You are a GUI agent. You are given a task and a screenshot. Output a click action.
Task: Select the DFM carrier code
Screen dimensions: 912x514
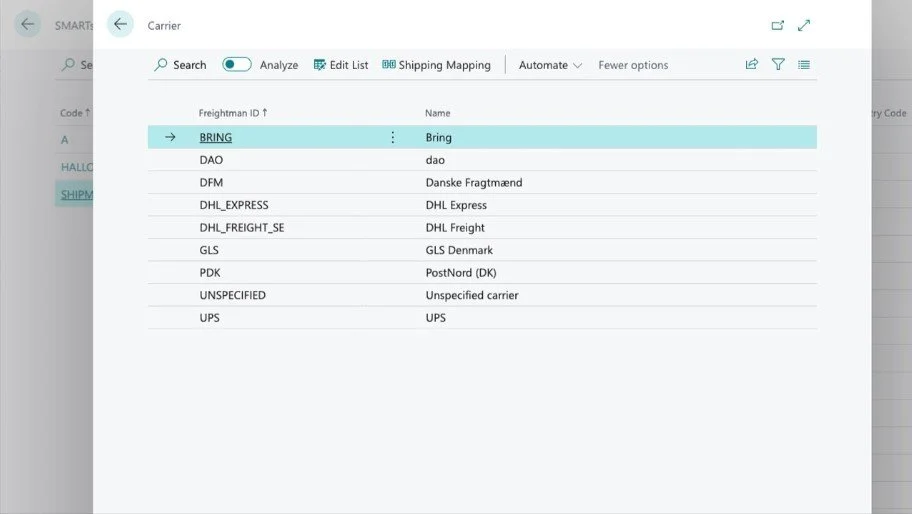(211, 183)
